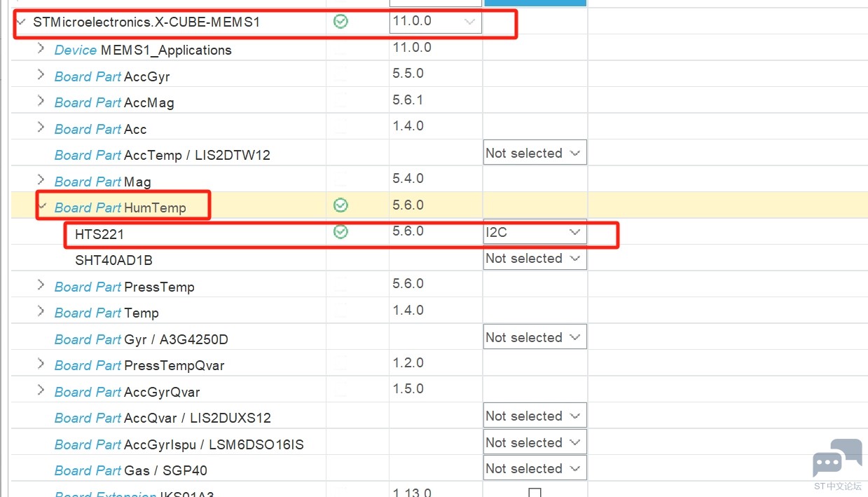The width and height of the screenshot is (868, 497).
Task: Expand the Device MEMS1_Applications node
Action: [41, 49]
